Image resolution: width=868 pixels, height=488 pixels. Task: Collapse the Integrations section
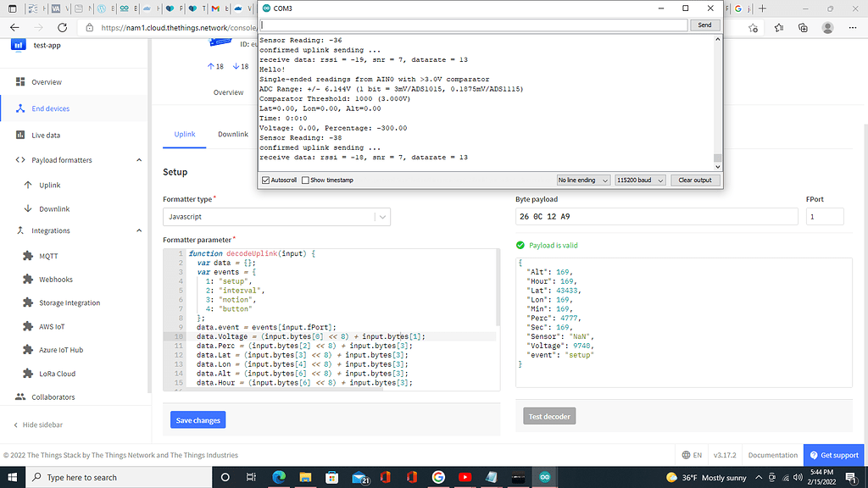[139, 230]
